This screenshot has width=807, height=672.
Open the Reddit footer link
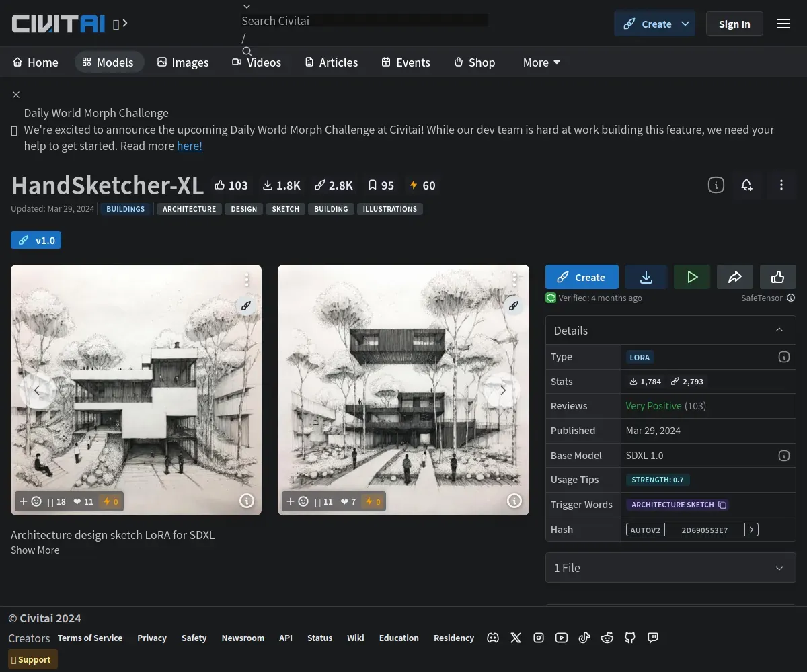[x=607, y=638]
